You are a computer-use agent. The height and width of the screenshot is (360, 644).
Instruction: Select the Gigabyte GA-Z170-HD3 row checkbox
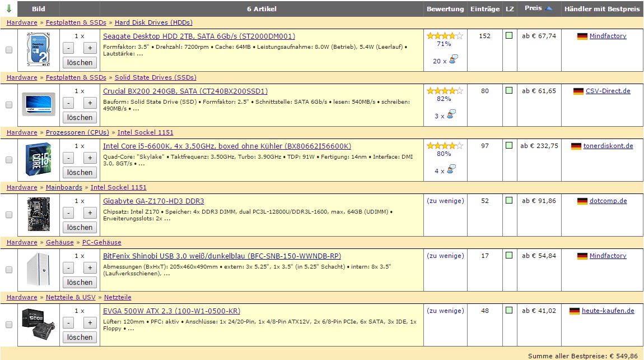(8, 215)
